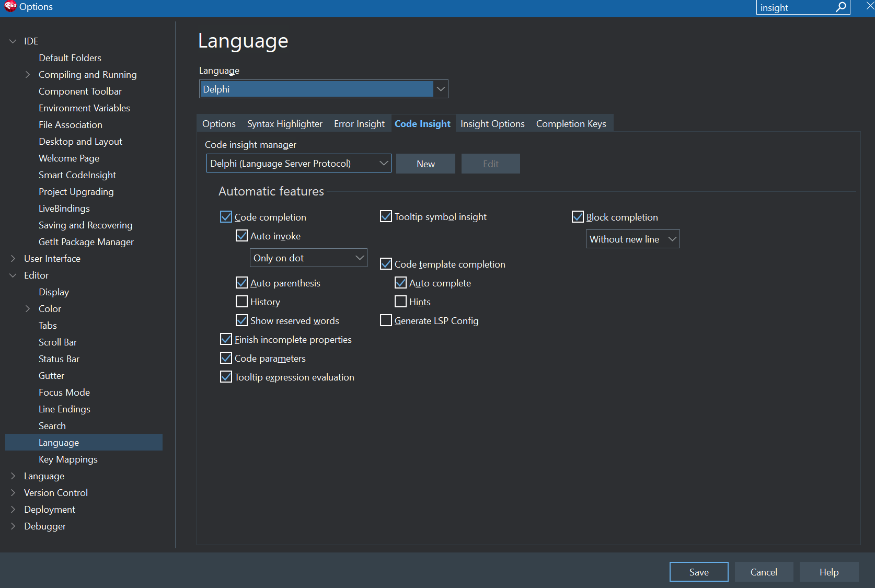Viewport: 875px width, 588px height.
Task: Expand the Version Control node
Action: pos(13,493)
